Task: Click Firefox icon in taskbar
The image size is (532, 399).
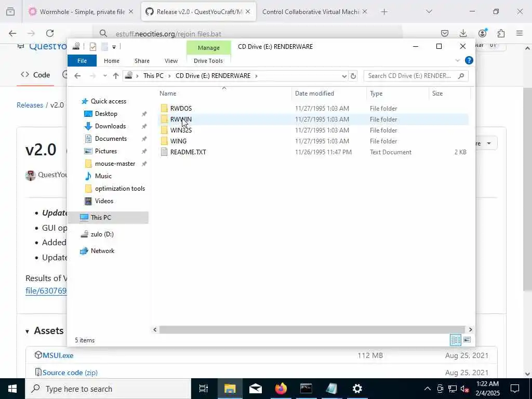Action: pyautogui.click(x=281, y=389)
